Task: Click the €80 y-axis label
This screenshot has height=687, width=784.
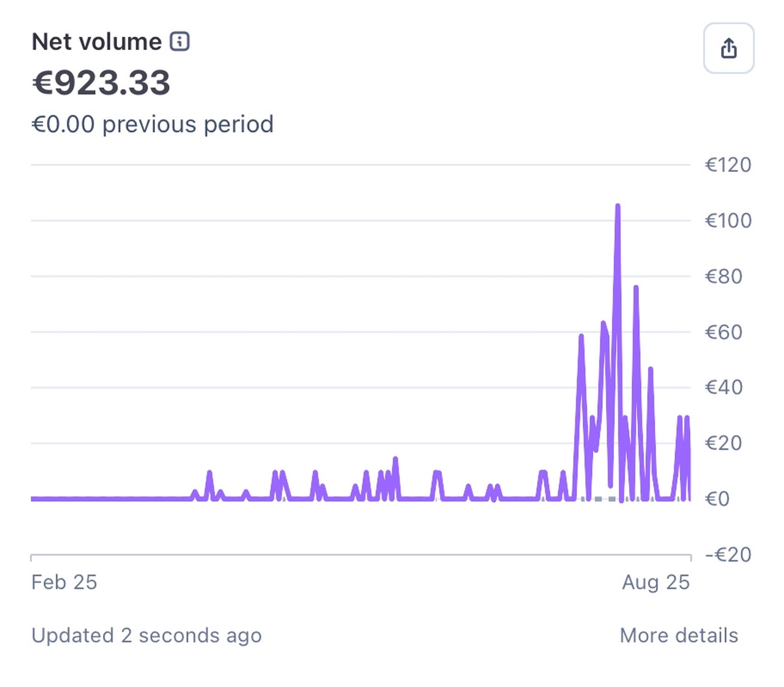Action: [x=724, y=277]
